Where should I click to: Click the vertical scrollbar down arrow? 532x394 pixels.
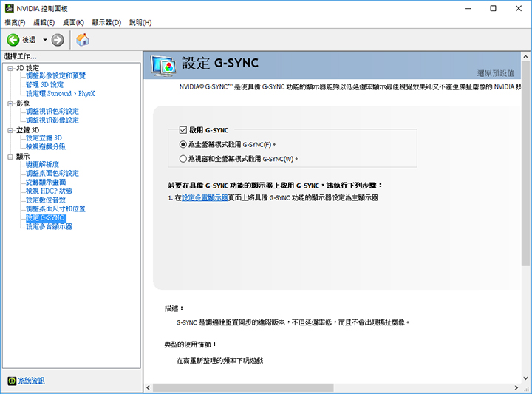pyautogui.click(x=525, y=378)
